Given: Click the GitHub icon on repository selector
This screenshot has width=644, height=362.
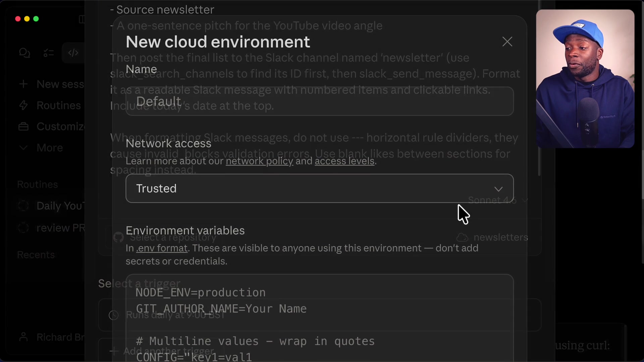Looking at the screenshot, I should click(118, 237).
